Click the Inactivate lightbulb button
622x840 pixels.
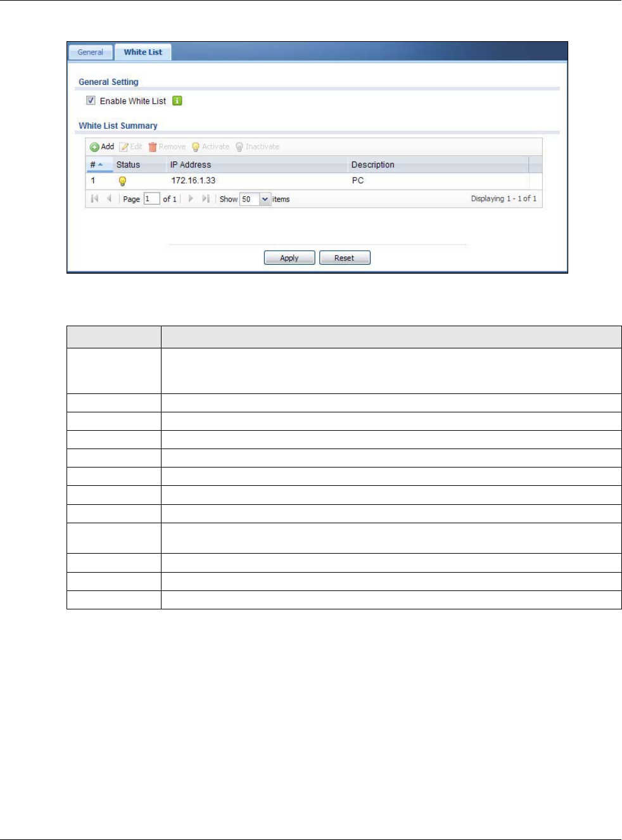click(257, 147)
